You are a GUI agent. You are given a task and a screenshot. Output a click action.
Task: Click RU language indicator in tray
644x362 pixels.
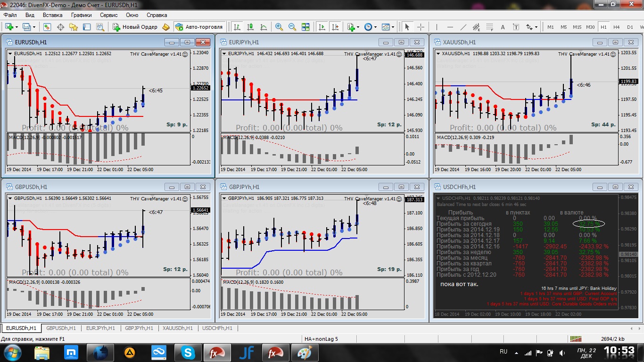pos(504,352)
